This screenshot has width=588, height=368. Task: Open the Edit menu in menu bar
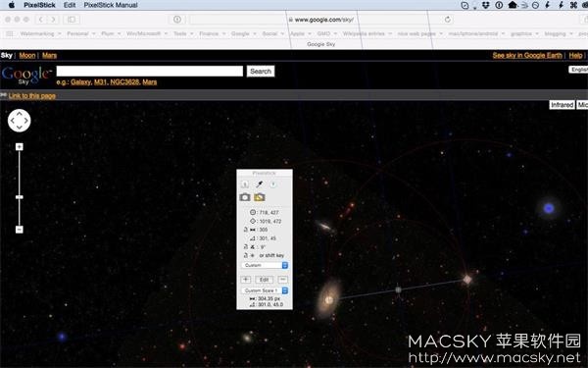pos(70,5)
